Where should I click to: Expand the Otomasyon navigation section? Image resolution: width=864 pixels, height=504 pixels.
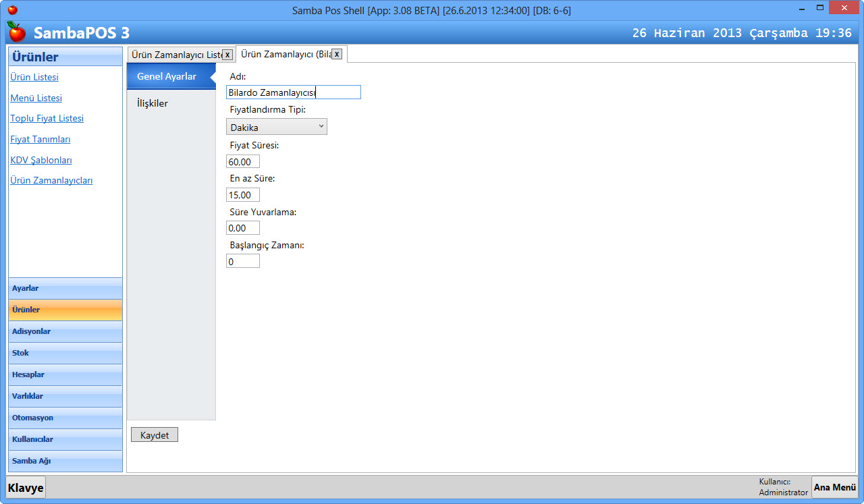tap(65, 418)
